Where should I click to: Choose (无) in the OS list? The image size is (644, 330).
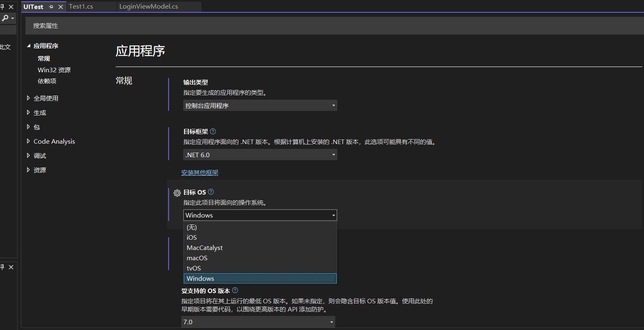(x=260, y=227)
